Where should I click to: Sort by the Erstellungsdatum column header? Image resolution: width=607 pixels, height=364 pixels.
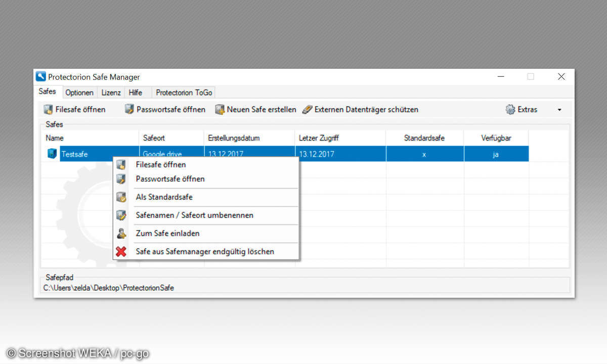point(250,138)
